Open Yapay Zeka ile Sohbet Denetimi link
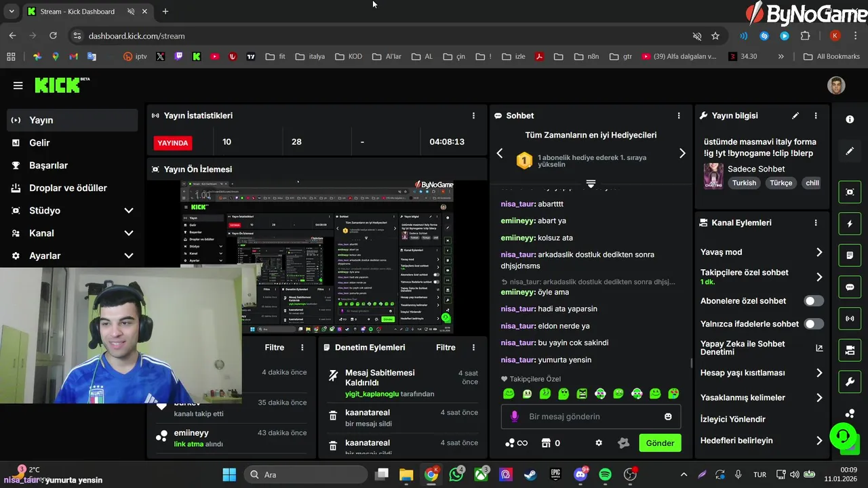The width and height of the screenshot is (868, 488). pyautogui.click(x=762, y=348)
